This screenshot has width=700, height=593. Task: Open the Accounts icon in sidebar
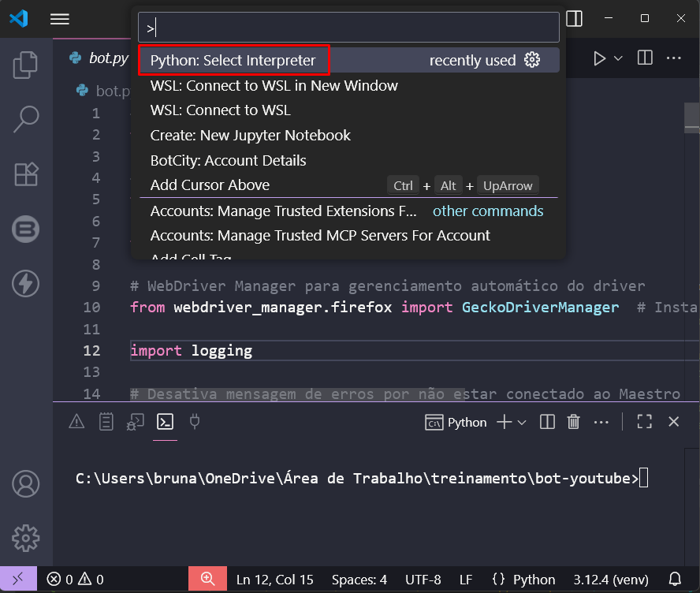coord(25,484)
